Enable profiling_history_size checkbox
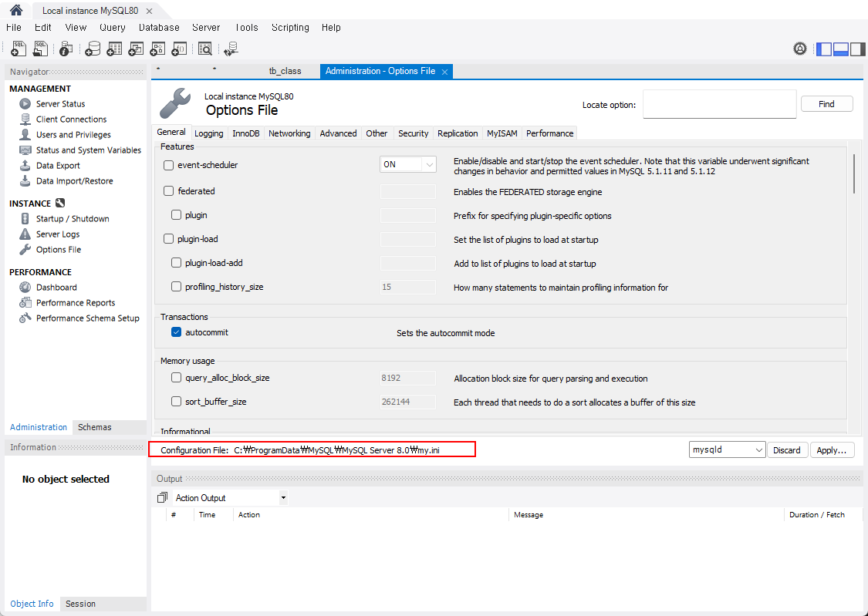Viewport: 868px width, 616px height. [x=176, y=287]
